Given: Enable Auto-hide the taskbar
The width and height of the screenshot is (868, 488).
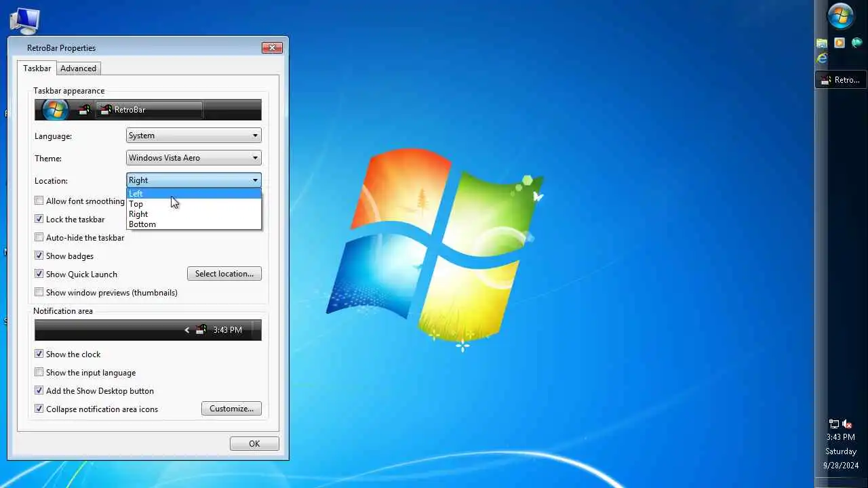Looking at the screenshot, I should tap(39, 237).
